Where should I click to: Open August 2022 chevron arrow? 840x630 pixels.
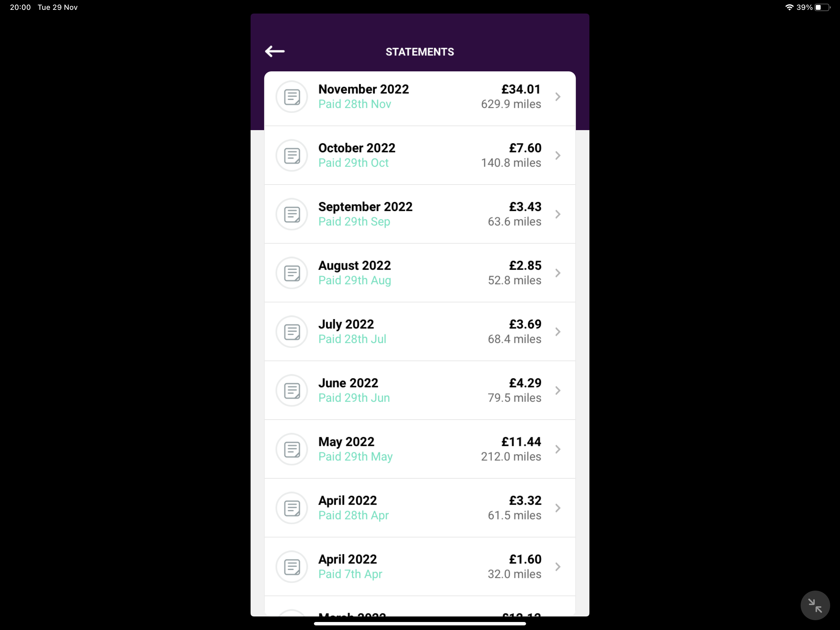tap(557, 273)
